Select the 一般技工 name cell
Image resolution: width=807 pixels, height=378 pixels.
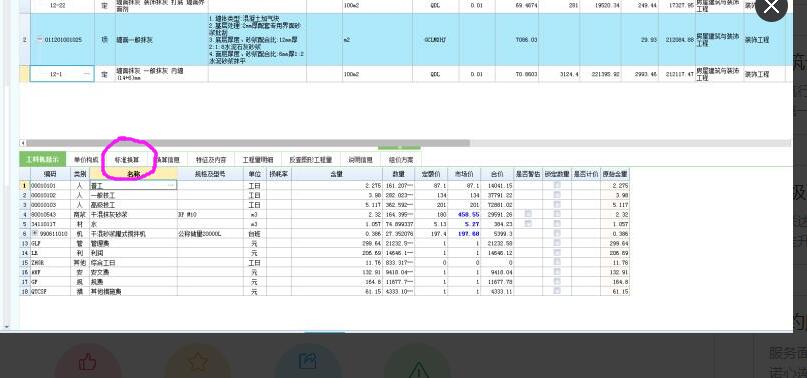(133, 195)
